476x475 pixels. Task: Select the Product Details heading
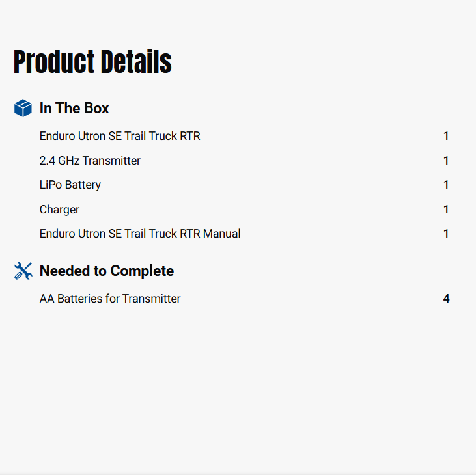(92, 62)
